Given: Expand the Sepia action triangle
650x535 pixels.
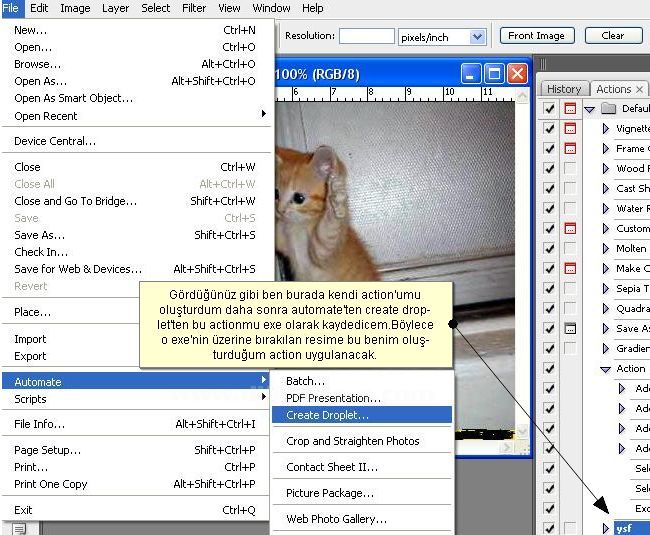Looking at the screenshot, I should [606, 288].
